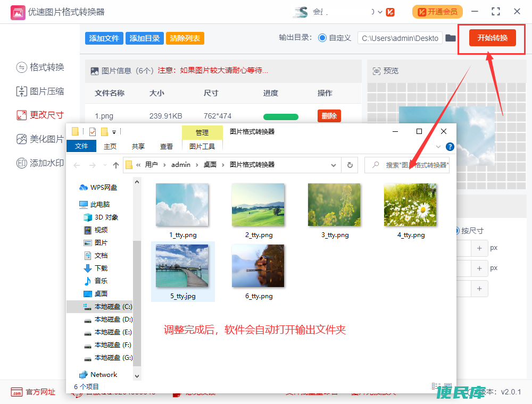This screenshot has width=532, height=404.
Task: Open WPS网盘 in the navigation pane
Action: point(98,188)
